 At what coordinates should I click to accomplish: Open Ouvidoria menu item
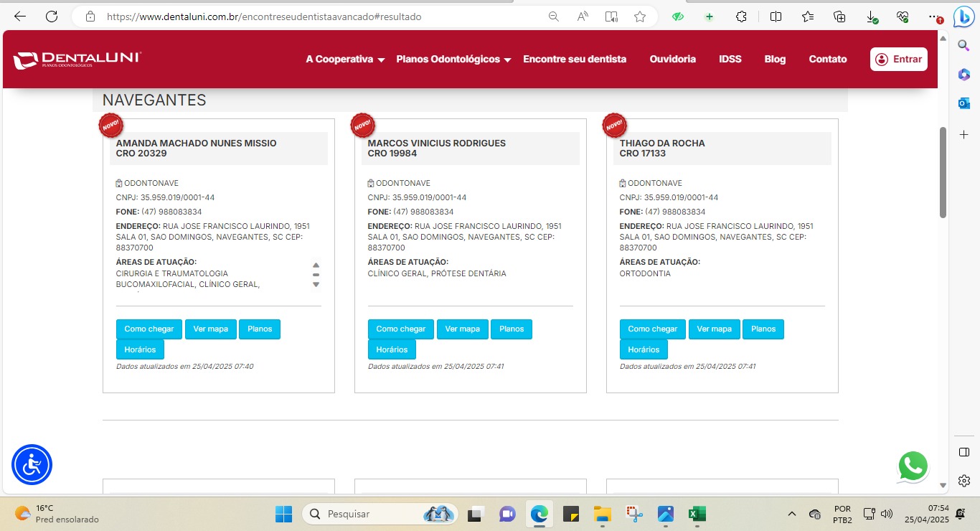(673, 60)
